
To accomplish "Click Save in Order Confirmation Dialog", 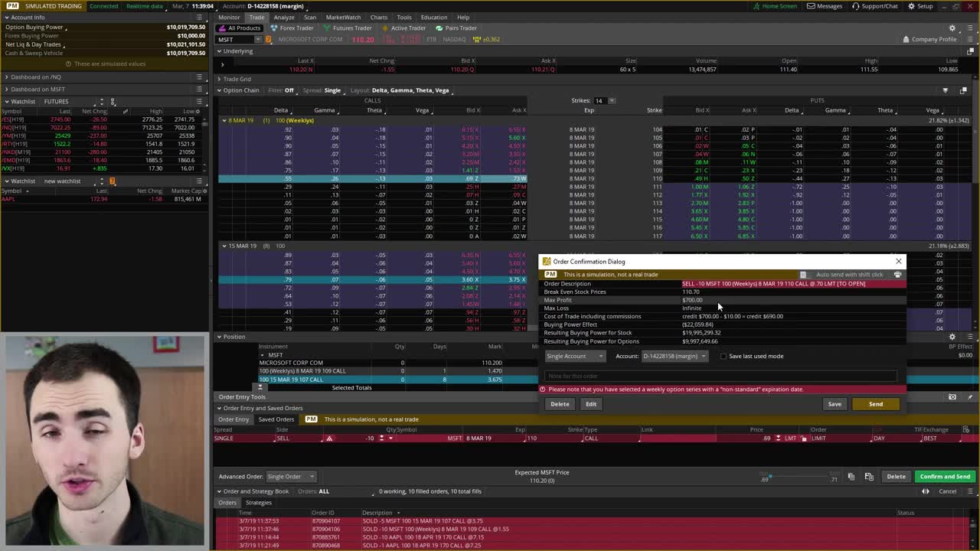I will [835, 404].
